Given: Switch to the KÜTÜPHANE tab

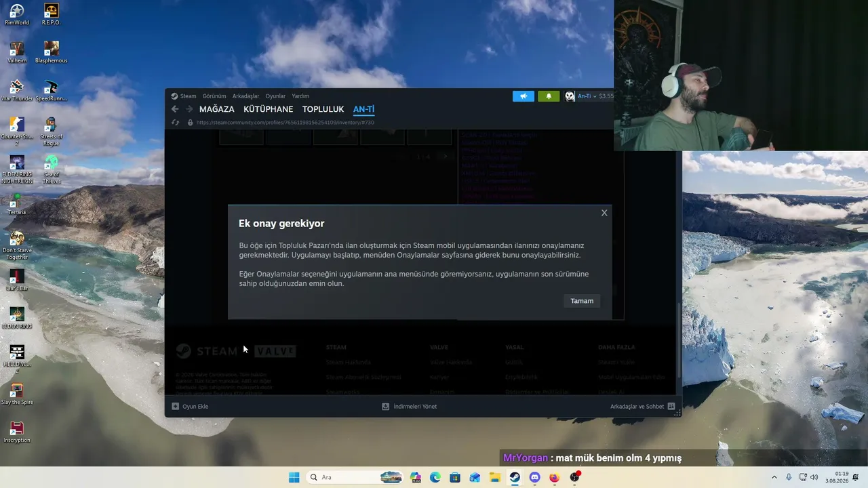Looking at the screenshot, I should (269, 109).
